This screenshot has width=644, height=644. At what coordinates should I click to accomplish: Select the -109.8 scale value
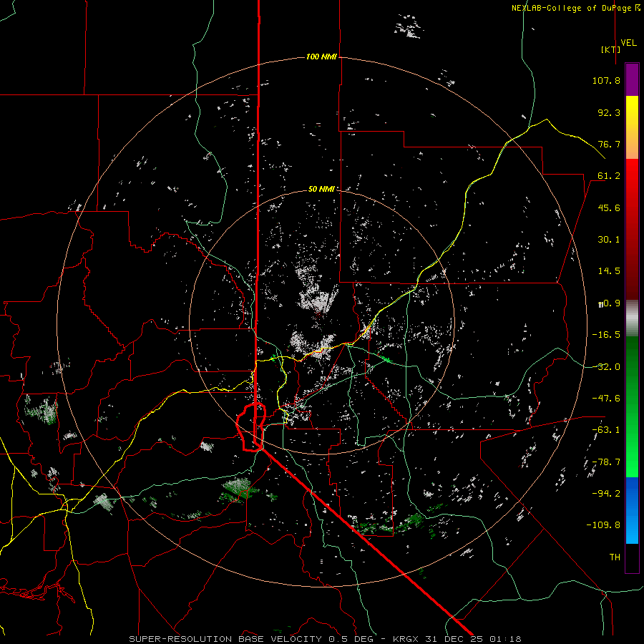coord(603,525)
